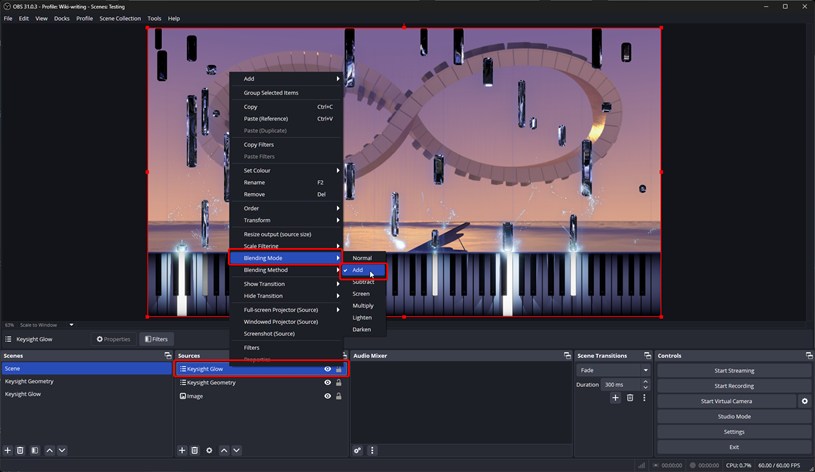Choose Screen blending mode
This screenshot has width=815, height=472.
[363, 294]
